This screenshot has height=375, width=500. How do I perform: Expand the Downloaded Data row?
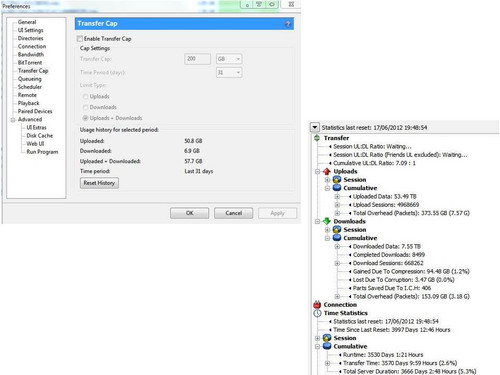tap(337, 246)
